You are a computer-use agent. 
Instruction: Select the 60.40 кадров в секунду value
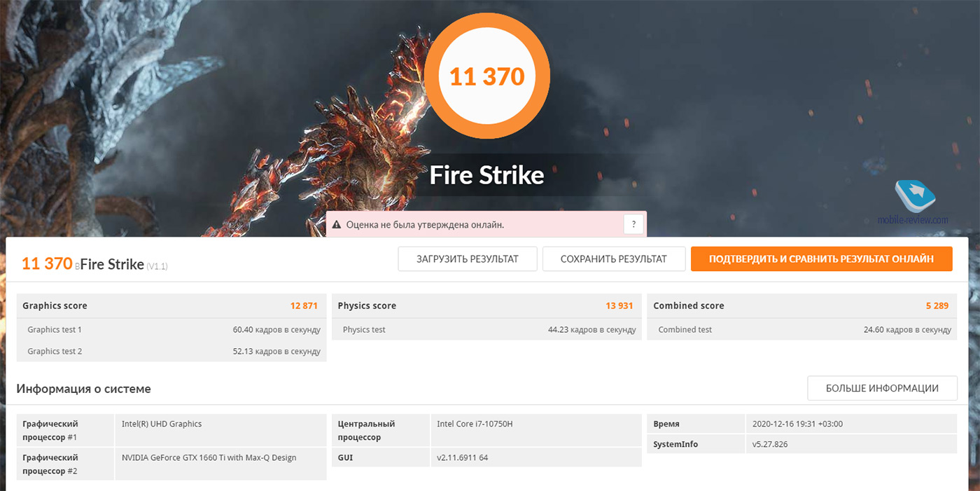coord(276,329)
